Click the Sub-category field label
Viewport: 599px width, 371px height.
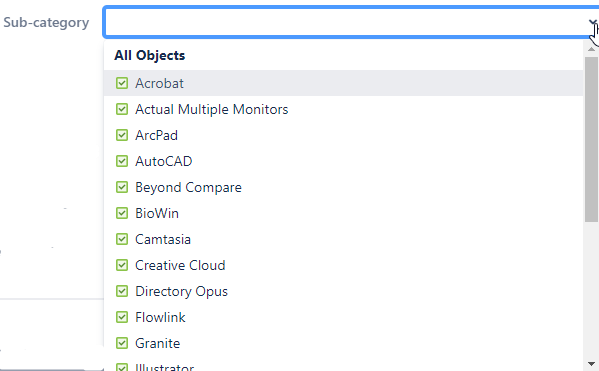46,23
